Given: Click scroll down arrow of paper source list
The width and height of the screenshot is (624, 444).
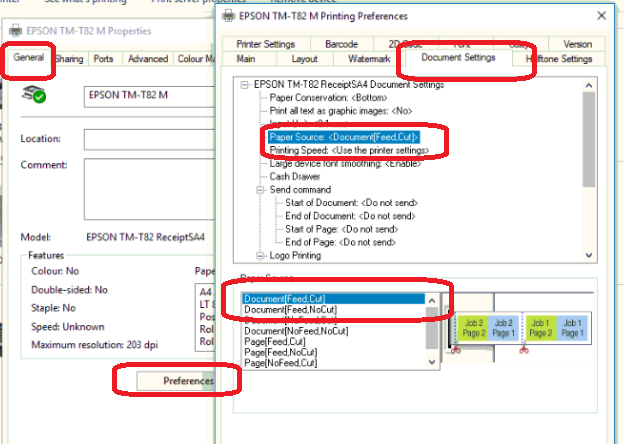Looking at the screenshot, I should pyautogui.click(x=432, y=362).
